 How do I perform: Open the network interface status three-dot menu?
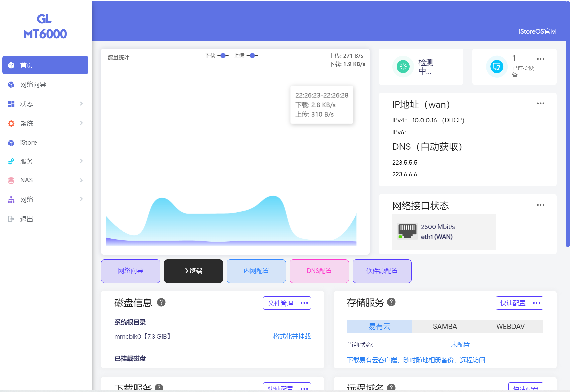[540, 205]
